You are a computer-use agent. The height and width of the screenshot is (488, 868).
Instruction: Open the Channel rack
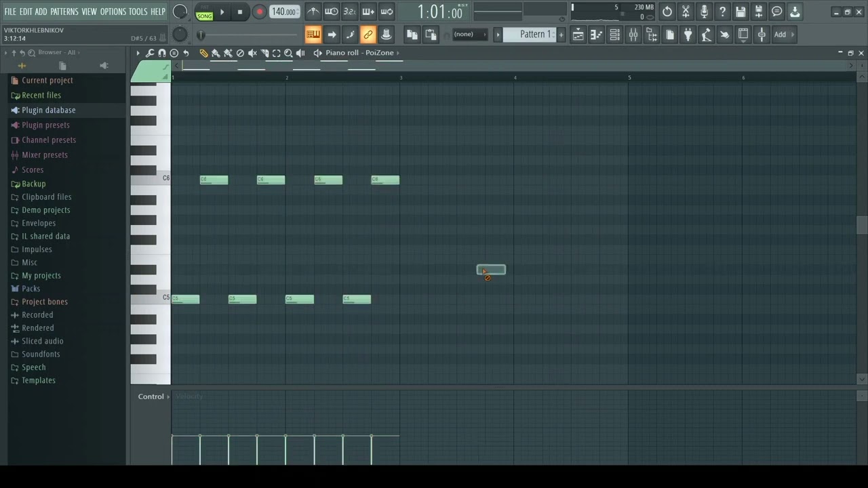(x=614, y=35)
